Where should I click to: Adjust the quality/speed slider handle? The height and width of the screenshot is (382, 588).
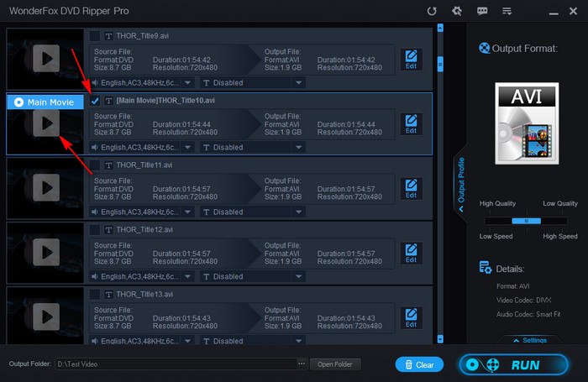526,221
